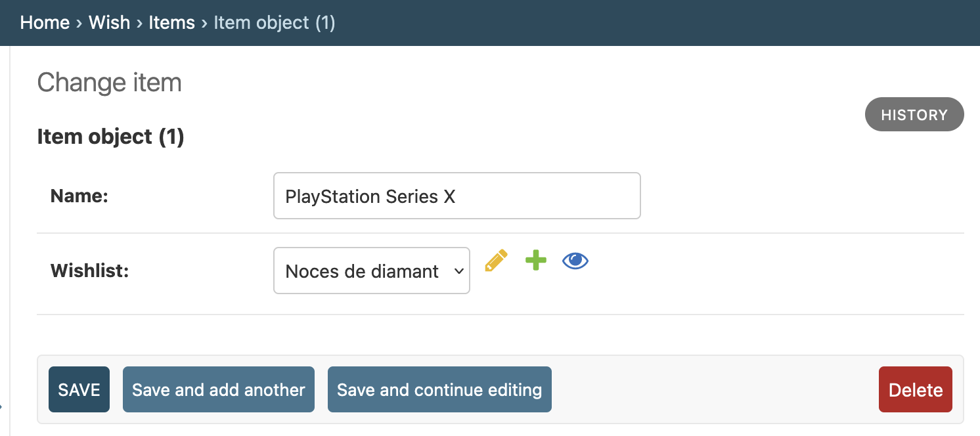Viewport: 980px width, 436px height.
Task: Focus the Name field containing PlayStation Series X
Action: [457, 196]
